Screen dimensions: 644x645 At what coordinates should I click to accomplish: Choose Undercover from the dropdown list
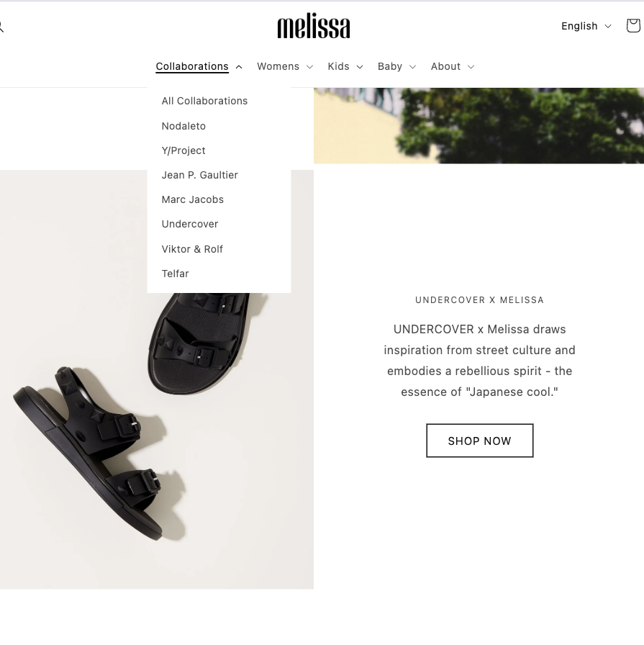(190, 224)
